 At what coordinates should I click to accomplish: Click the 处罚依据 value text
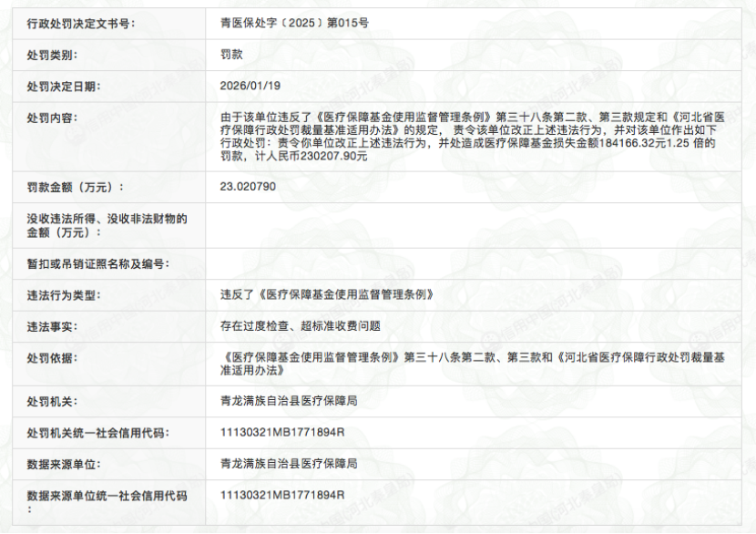click(472, 363)
